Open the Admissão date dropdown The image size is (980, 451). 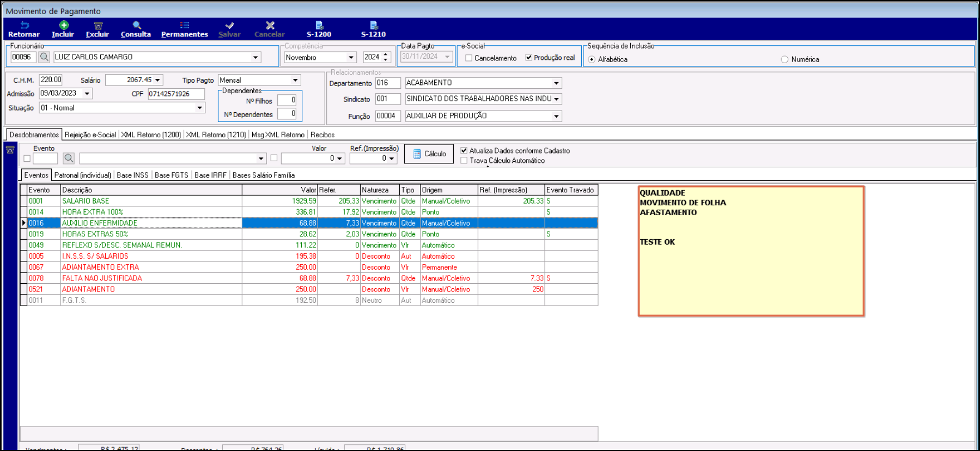(87, 94)
